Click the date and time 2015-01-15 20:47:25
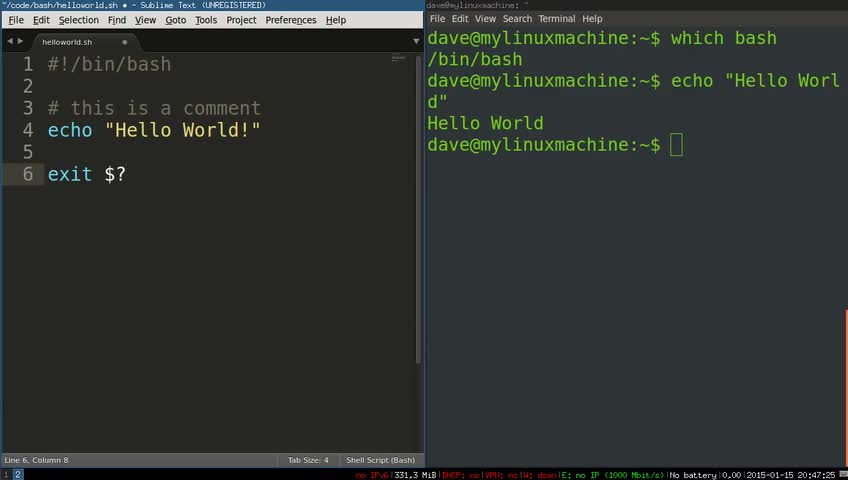 coord(791,475)
